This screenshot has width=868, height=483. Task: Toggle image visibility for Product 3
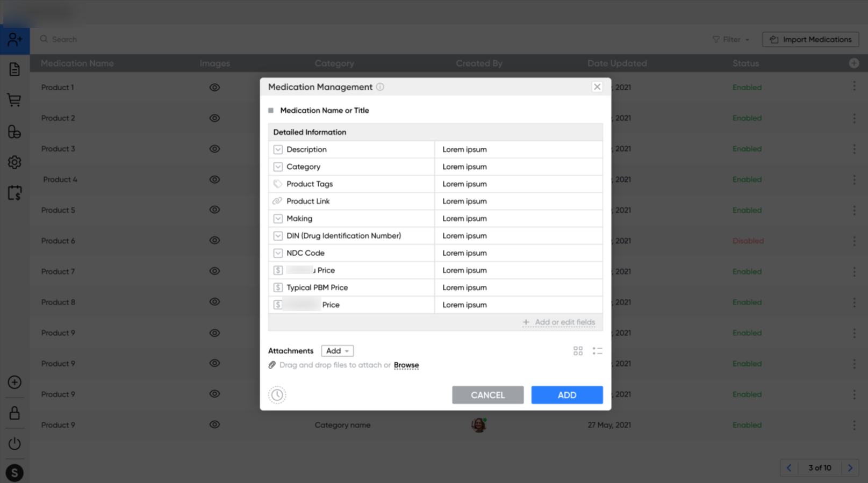coord(214,149)
